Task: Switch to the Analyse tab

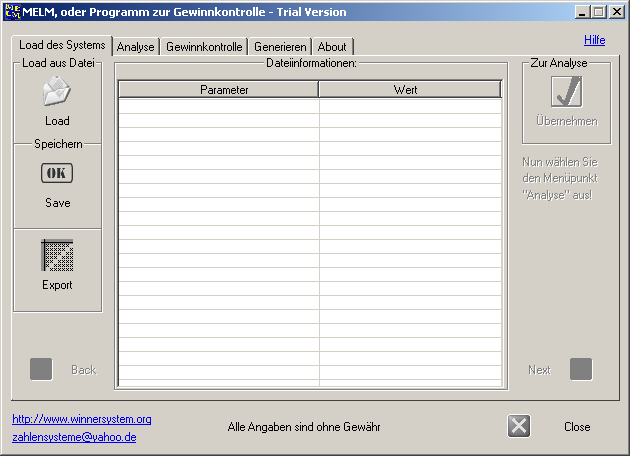Action: click(x=135, y=47)
